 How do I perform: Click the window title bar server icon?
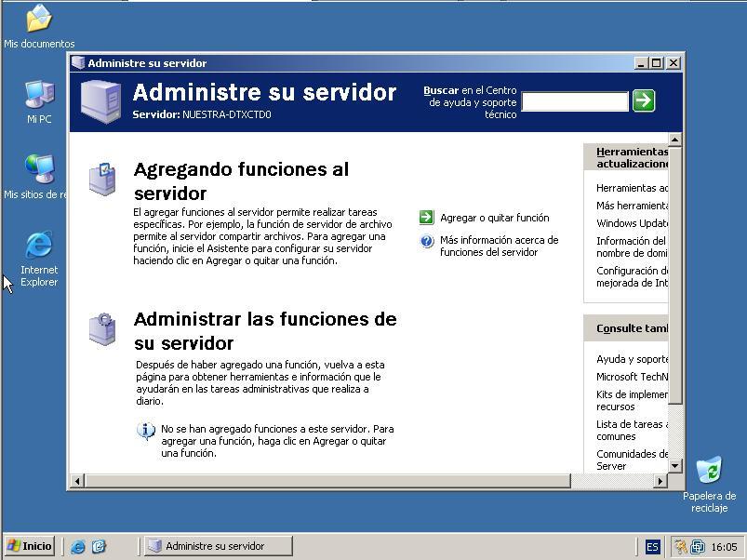pyautogui.click(x=77, y=62)
